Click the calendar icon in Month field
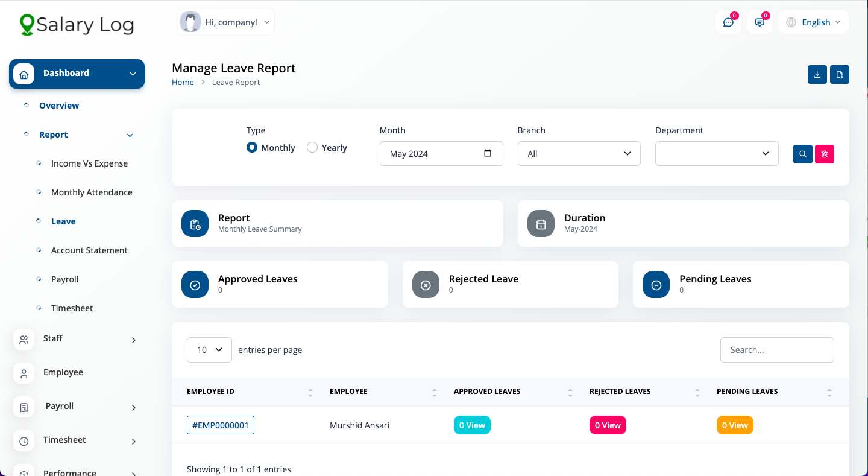Screen dimensions: 868x476 488,153
